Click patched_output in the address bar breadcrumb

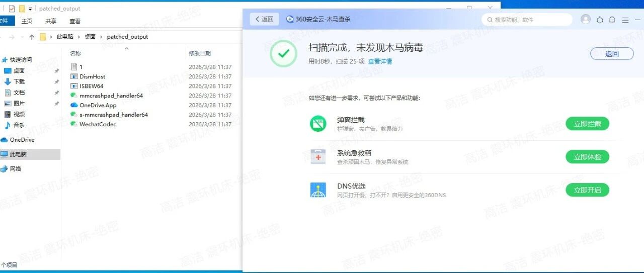click(127, 37)
